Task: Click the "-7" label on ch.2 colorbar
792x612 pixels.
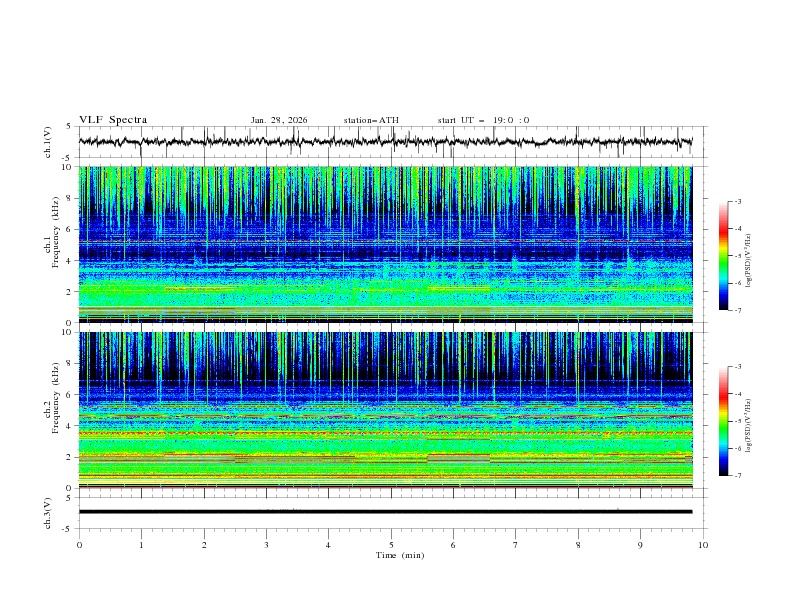Action: pos(738,475)
